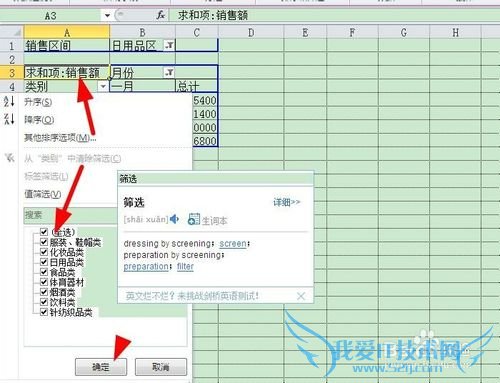The width and height of the screenshot is (500, 383).
Task: Click the formula bar showing 求和项:销售额
Action: click(x=334, y=15)
